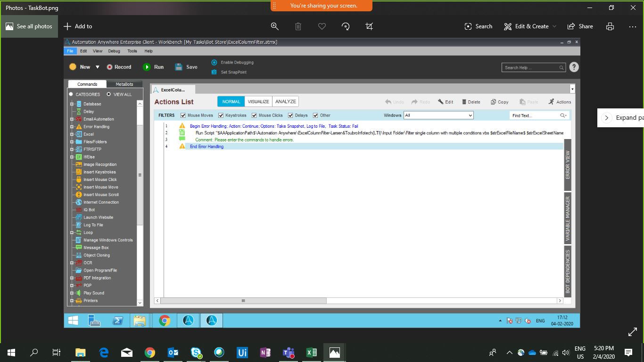Open Excel from the Windows taskbar
The height and width of the screenshot is (362, 644).
[x=311, y=352]
